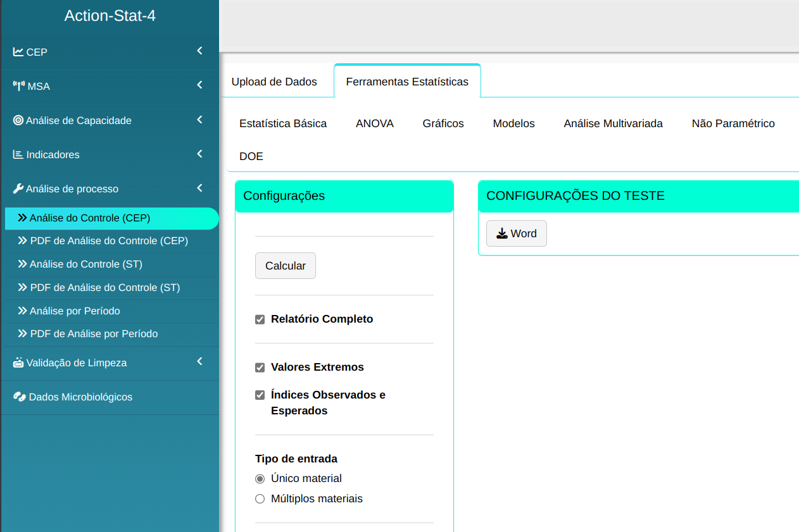Switch to the Upload de Dados tab
This screenshot has height=532, width=799.
274,82
